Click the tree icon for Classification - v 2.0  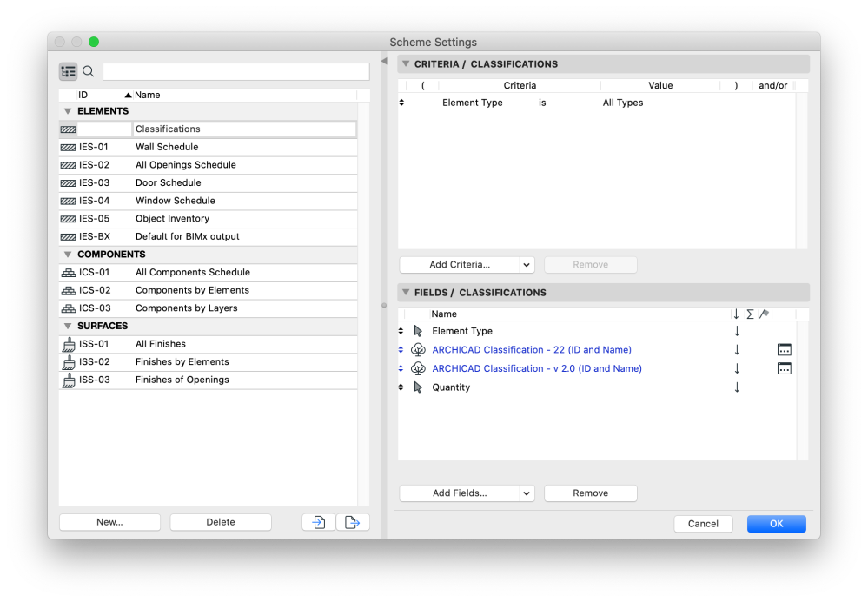coord(418,368)
